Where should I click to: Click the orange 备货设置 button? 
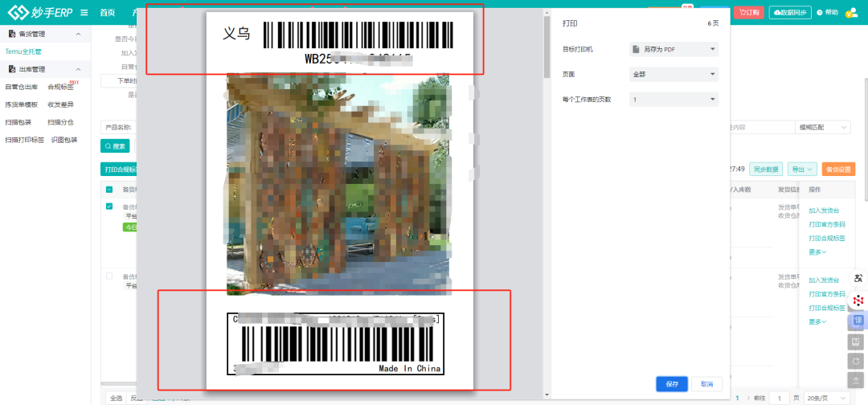838,170
